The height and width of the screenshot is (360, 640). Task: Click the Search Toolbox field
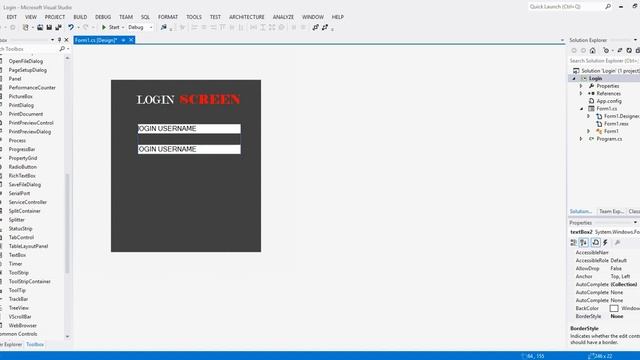29,49
